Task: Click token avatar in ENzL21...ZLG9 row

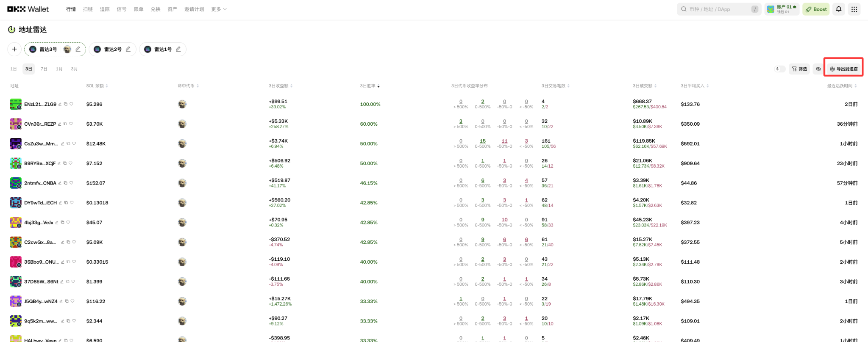Action: [x=182, y=104]
